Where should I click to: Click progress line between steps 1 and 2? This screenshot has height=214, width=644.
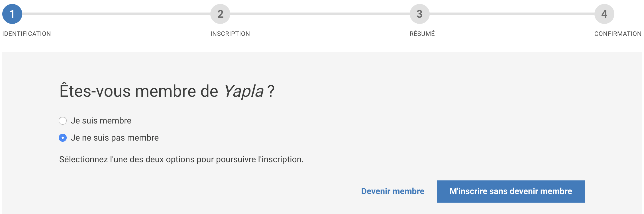pos(116,14)
